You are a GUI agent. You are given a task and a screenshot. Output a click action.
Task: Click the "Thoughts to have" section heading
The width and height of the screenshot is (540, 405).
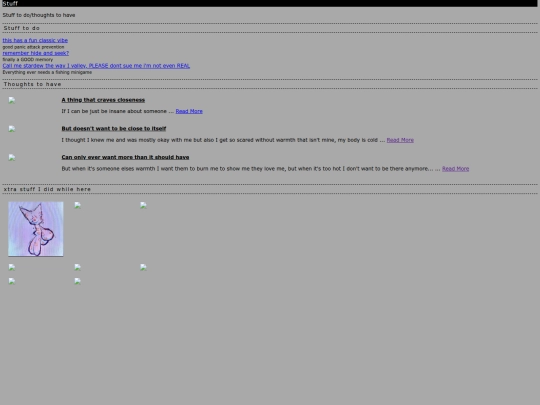(x=32, y=84)
